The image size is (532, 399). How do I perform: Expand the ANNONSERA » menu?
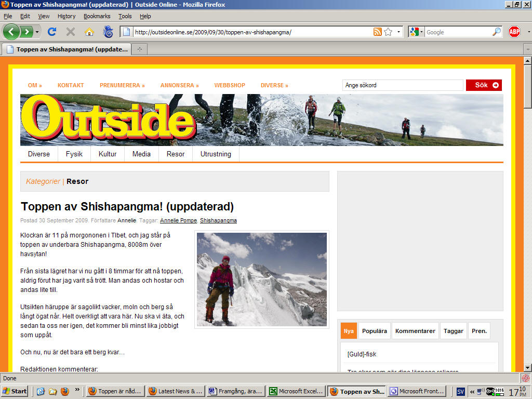[x=179, y=85]
